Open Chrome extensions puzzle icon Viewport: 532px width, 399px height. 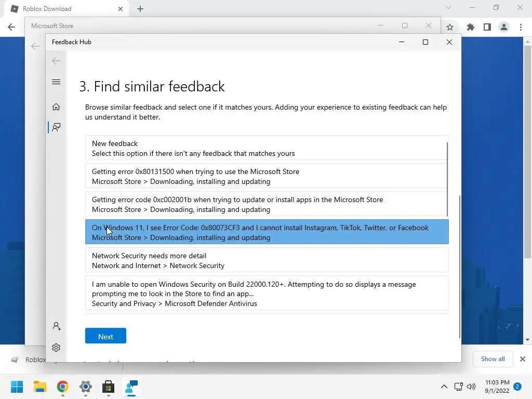470,27
